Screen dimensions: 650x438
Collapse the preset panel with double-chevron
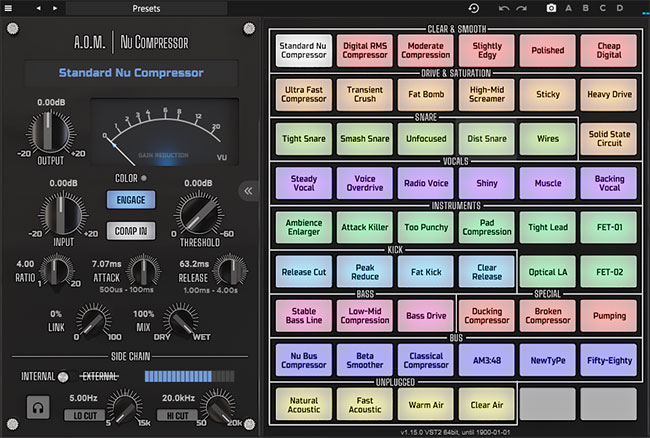coord(248,191)
